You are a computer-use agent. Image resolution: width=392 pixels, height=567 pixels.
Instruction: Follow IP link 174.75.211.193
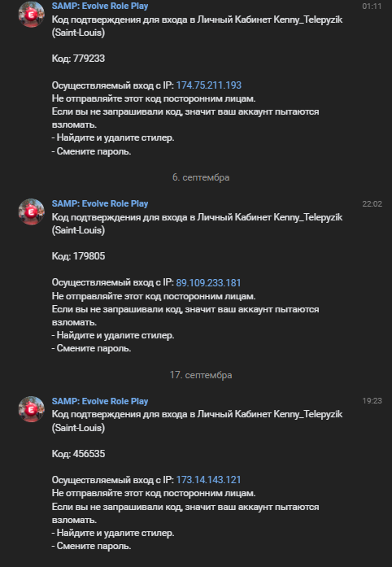(209, 85)
